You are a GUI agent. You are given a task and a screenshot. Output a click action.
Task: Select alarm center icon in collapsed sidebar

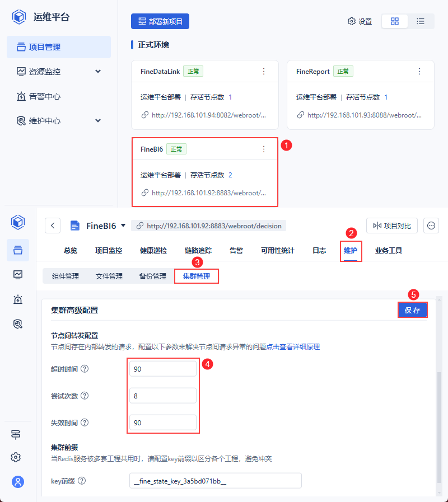[x=18, y=299]
